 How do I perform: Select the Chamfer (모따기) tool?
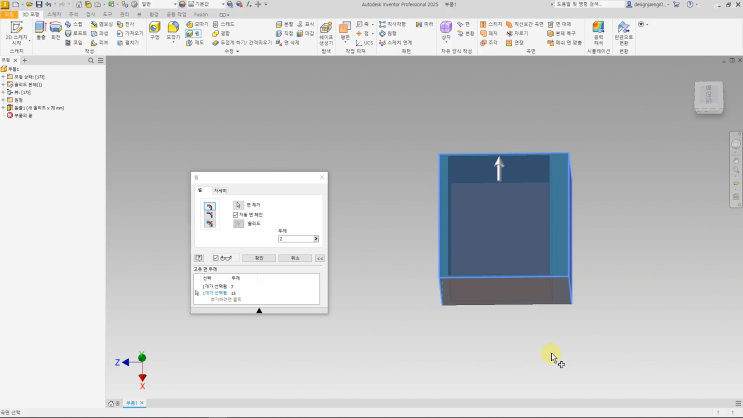point(197,24)
